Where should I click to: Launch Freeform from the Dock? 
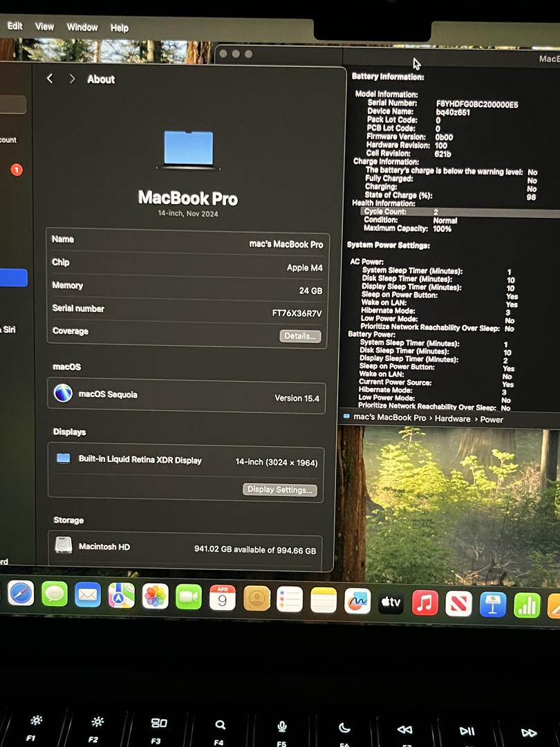(x=357, y=601)
